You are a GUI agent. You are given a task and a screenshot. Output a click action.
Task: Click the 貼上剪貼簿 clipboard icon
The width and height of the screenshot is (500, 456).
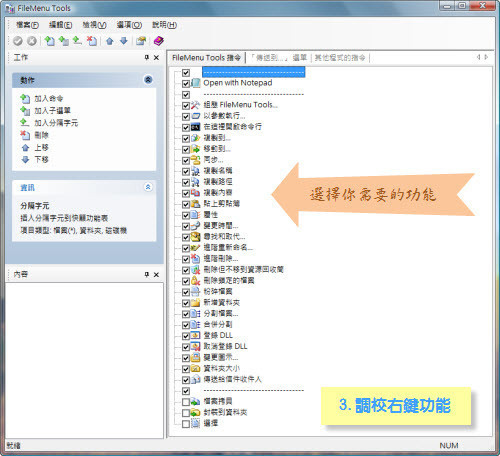click(x=196, y=204)
